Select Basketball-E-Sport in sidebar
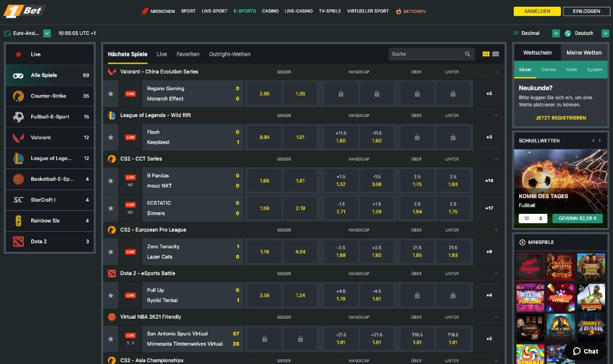Viewport: 613px width, 364px height. tap(50, 179)
